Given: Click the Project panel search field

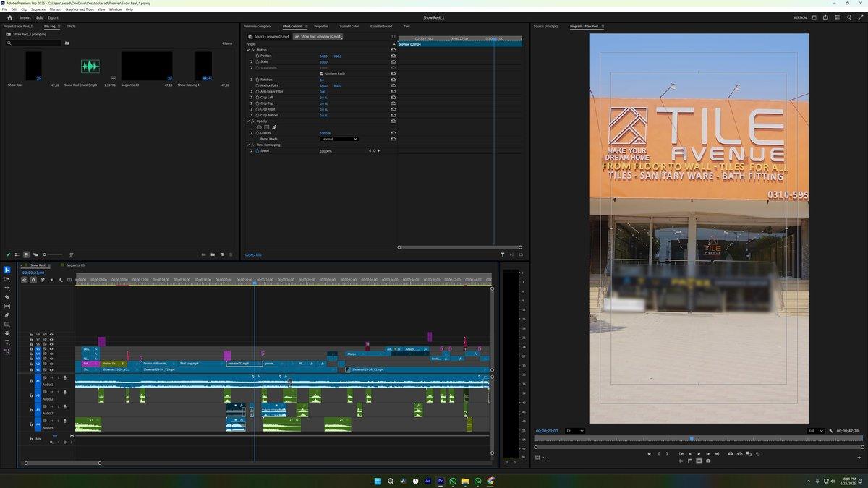Looking at the screenshot, I should pos(33,43).
